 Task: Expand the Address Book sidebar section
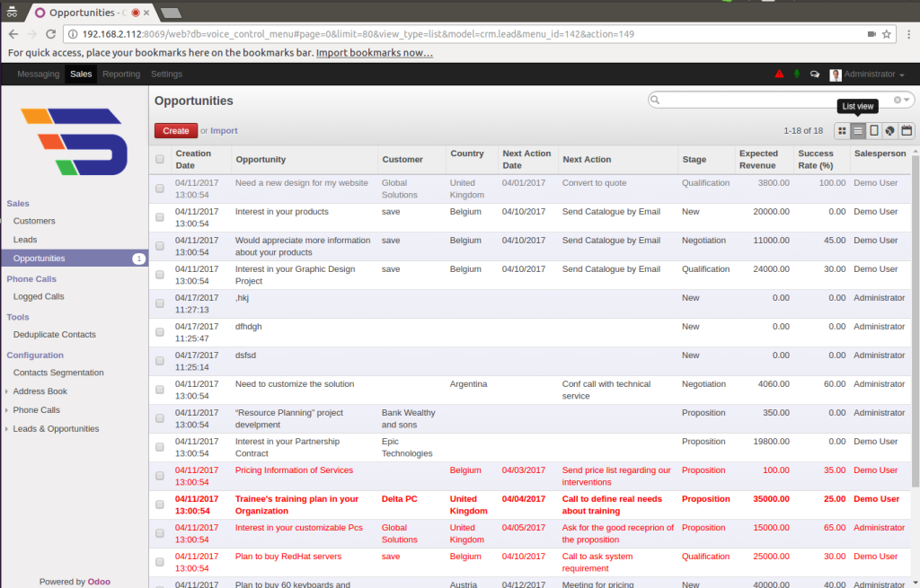(40, 391)
